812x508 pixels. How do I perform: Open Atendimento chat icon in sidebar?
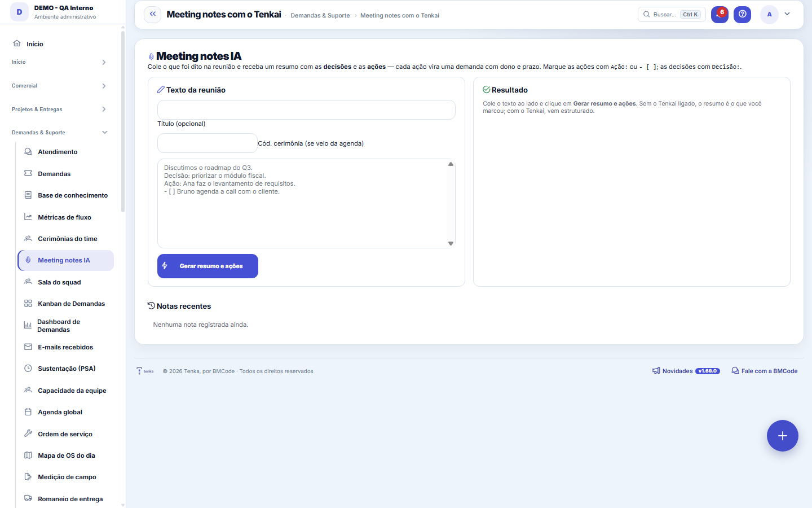coord(28,152)
